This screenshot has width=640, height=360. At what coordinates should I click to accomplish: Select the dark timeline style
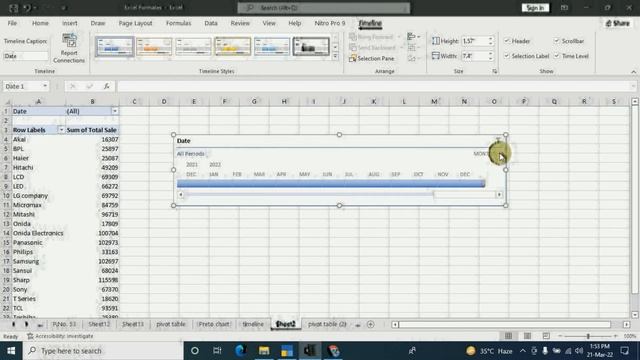(x=311, y=46)
